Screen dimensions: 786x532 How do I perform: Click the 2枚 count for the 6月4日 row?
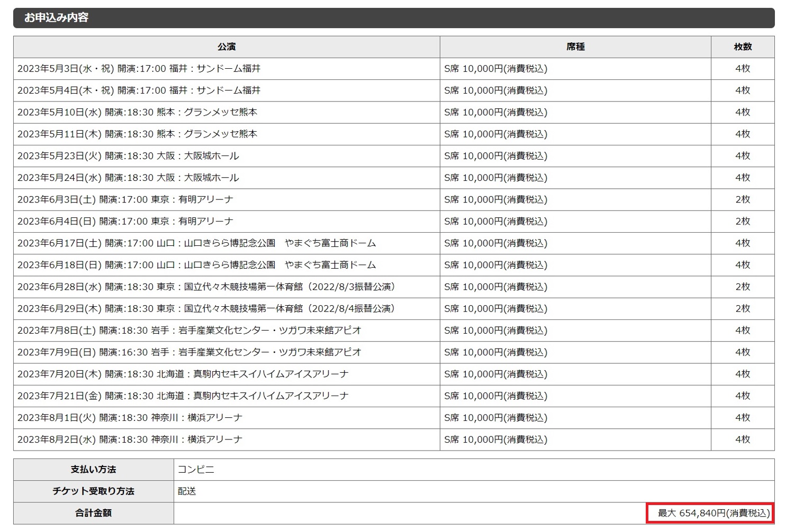pyautogui.click(x=743, y=221)
